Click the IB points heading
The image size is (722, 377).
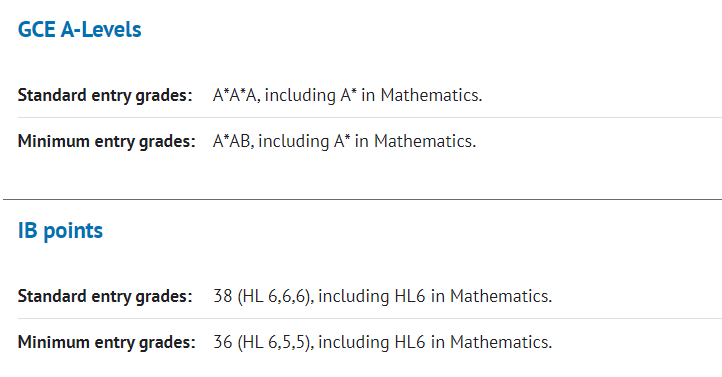point(60,231)
